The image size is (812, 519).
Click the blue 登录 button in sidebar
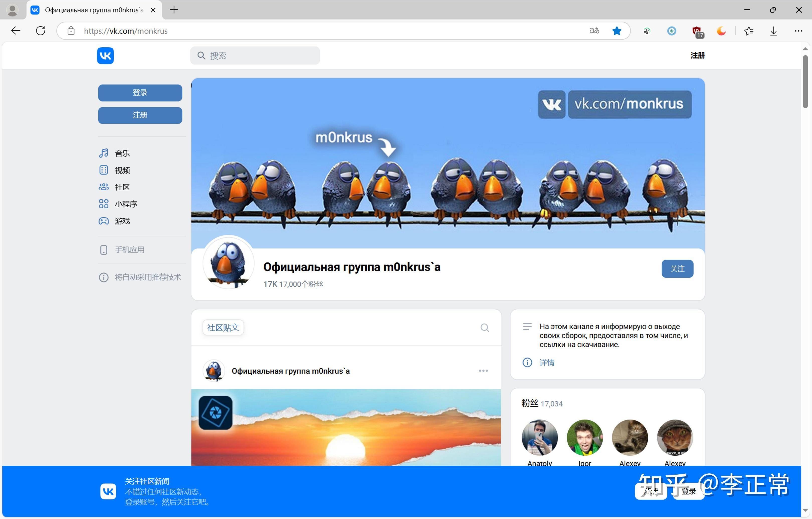point(140,93)
